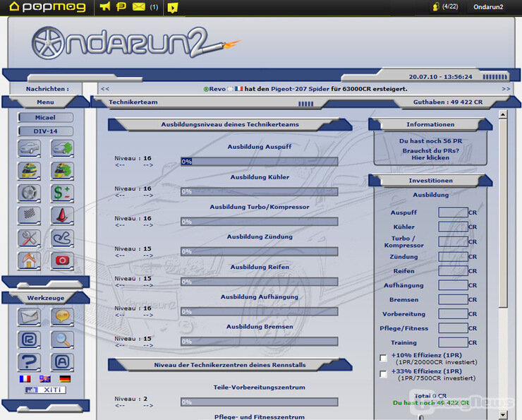Open the race track circuit icon
This screenshot has height=420, width=522.
(x=62, y=238)
